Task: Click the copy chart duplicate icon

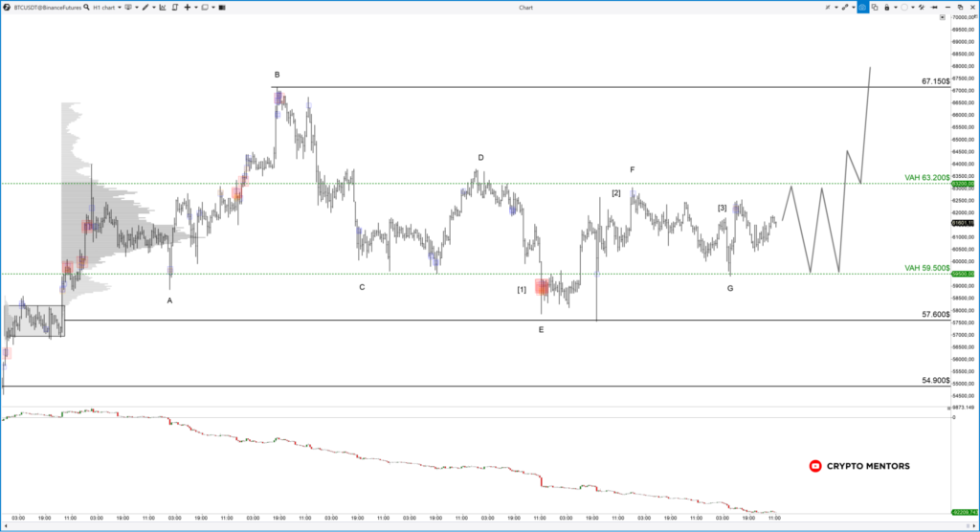Action: [x=875, y=7]
